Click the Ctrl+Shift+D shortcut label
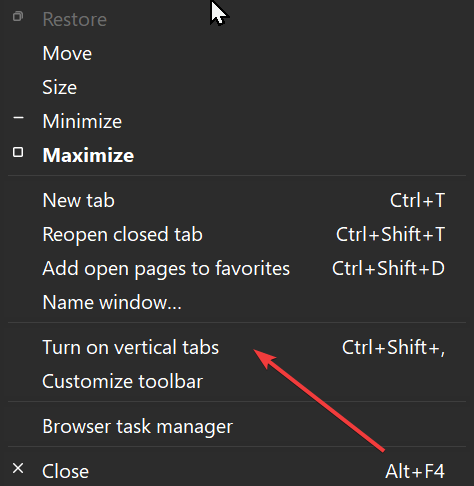This screenshot has height=486, width=474. (x=388, y=268)
